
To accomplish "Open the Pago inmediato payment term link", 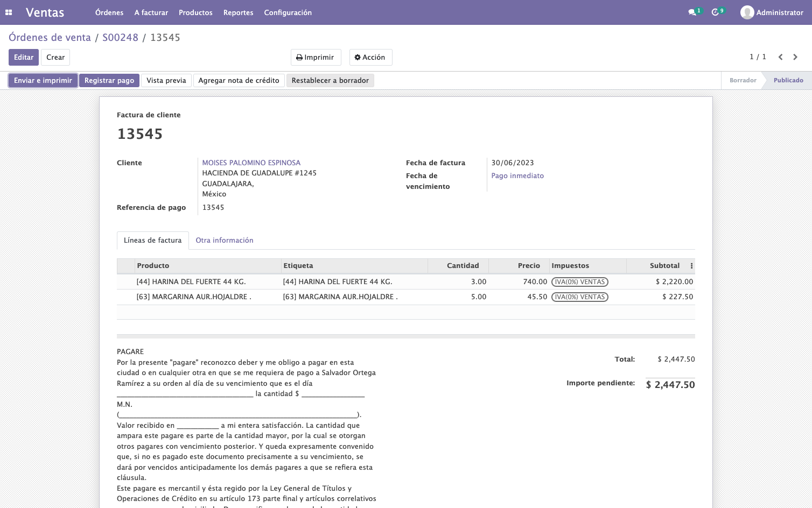I will click(517, 176).
